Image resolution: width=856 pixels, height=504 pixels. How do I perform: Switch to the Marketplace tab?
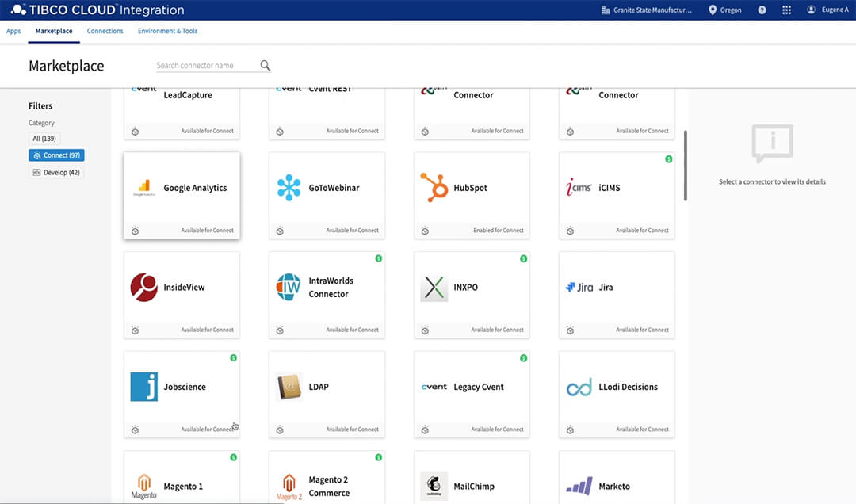[54, 31]
